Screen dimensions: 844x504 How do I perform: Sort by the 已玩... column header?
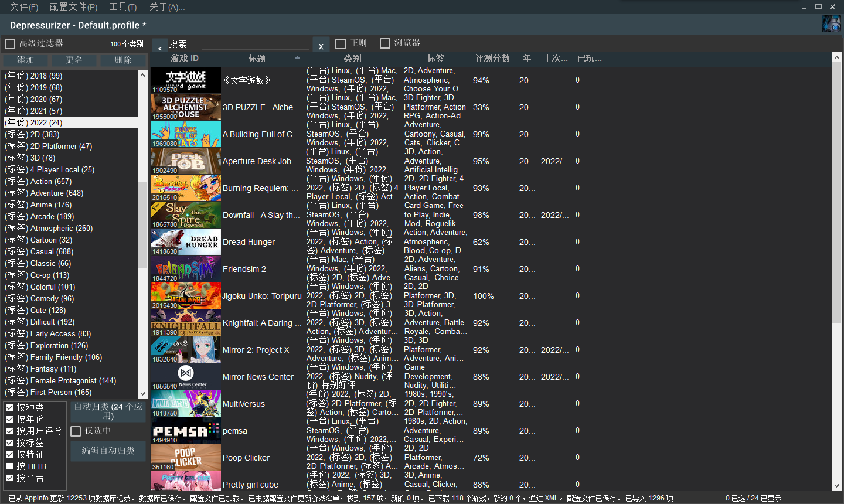(590, 59)
